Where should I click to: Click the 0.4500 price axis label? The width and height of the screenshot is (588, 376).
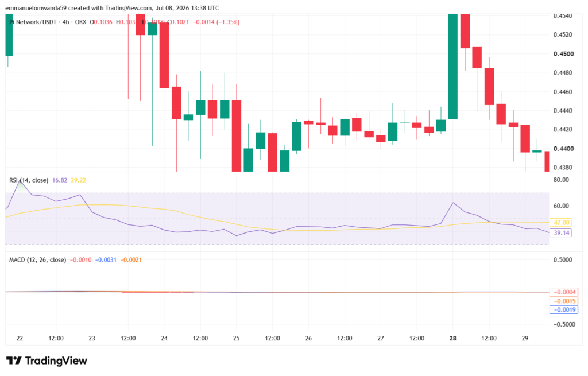click(x=564, y=54)
